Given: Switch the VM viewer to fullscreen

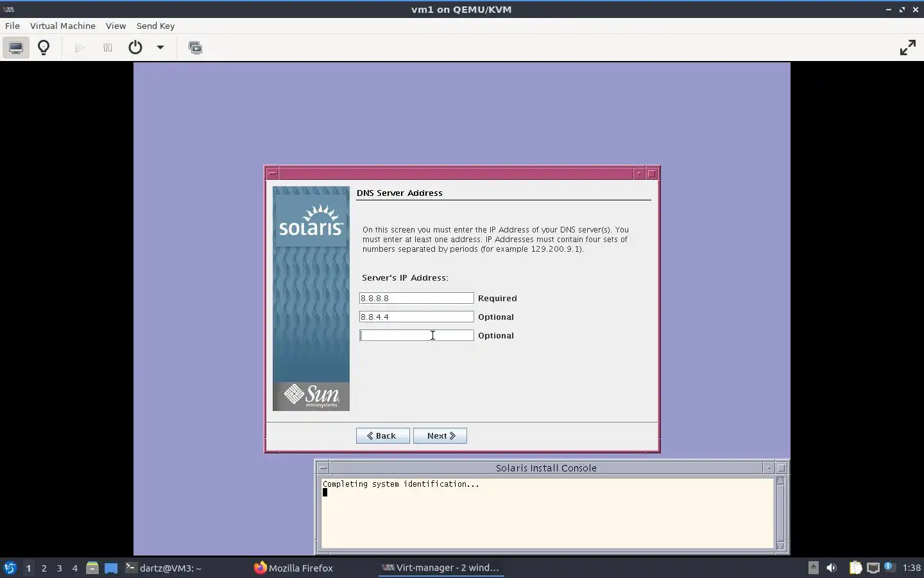Looking at the screenshot, I should (907, 48).
